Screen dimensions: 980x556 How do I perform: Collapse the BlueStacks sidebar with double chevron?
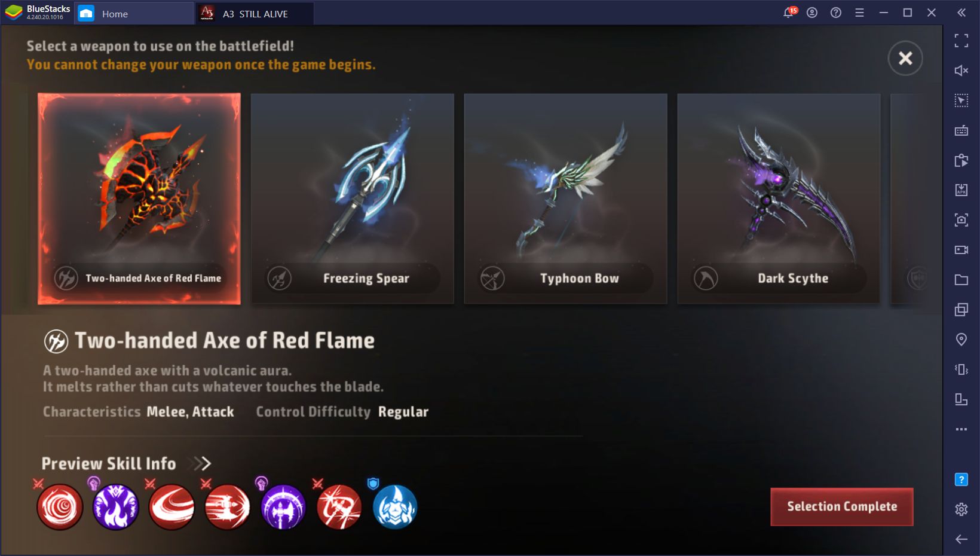[961, 13]
